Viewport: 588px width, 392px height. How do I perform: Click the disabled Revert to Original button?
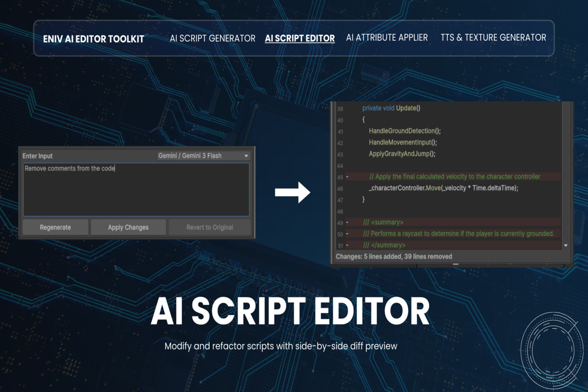pyautogui.click(x=210, y=227)
